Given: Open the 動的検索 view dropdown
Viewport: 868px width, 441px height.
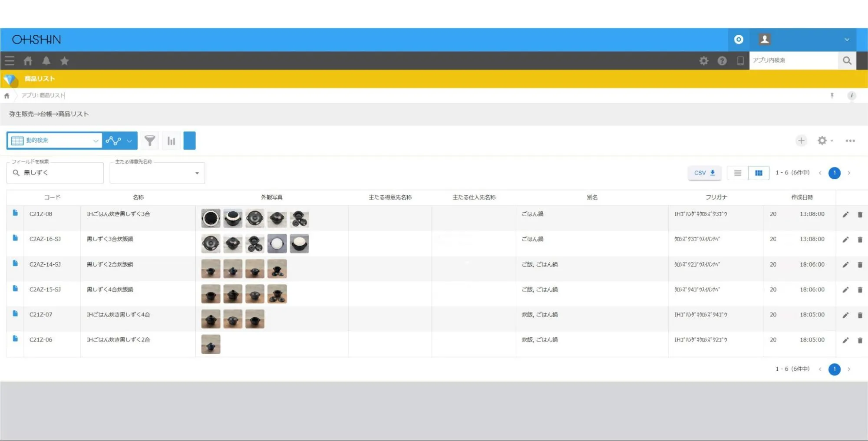Looking at the screenshot, I should coord(54,141).
